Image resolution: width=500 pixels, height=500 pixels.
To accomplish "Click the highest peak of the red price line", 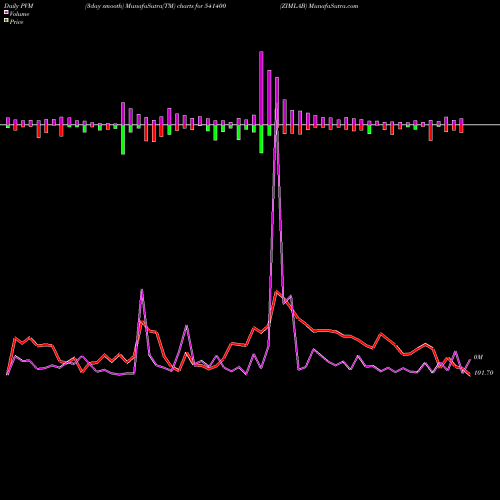I will point(276,291).
